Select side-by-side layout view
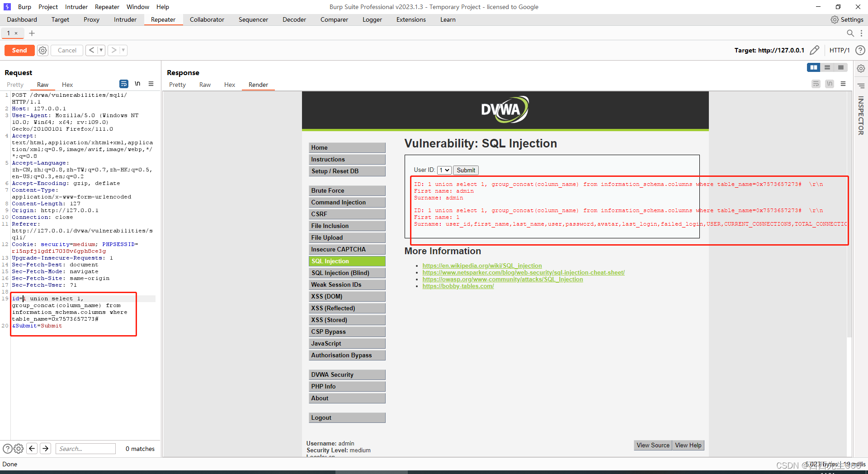The width and height of the screenshot is (868, 474). (x=813, y=67)
